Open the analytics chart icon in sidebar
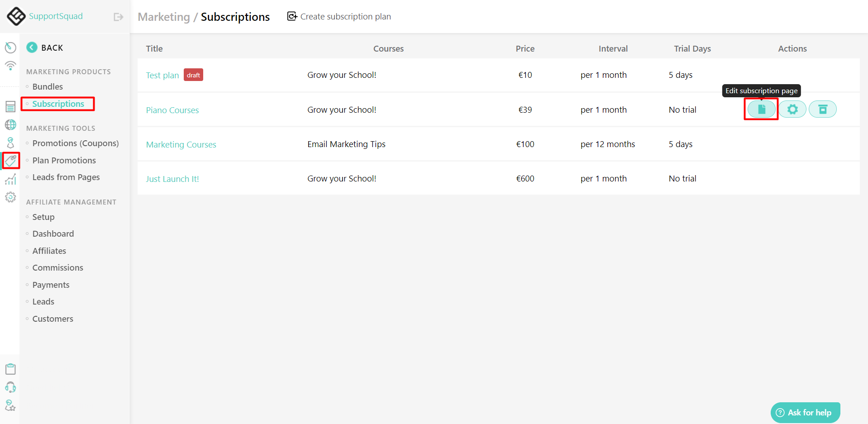Image resolution: width=868 pixels, height=424 pixels. (10, 179)
